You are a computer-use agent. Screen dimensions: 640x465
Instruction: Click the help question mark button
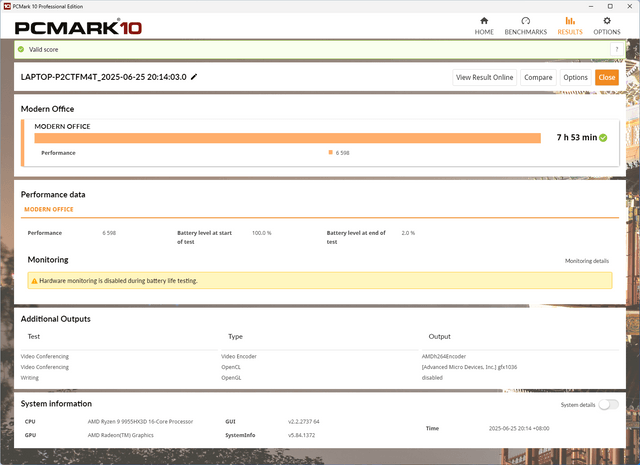coord(617,49)
